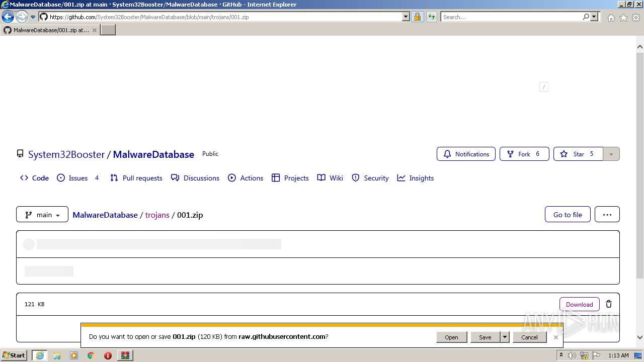Viewport: 644px width, 362px height.
Task: Open the Issues tab
Action: point(78,178)
